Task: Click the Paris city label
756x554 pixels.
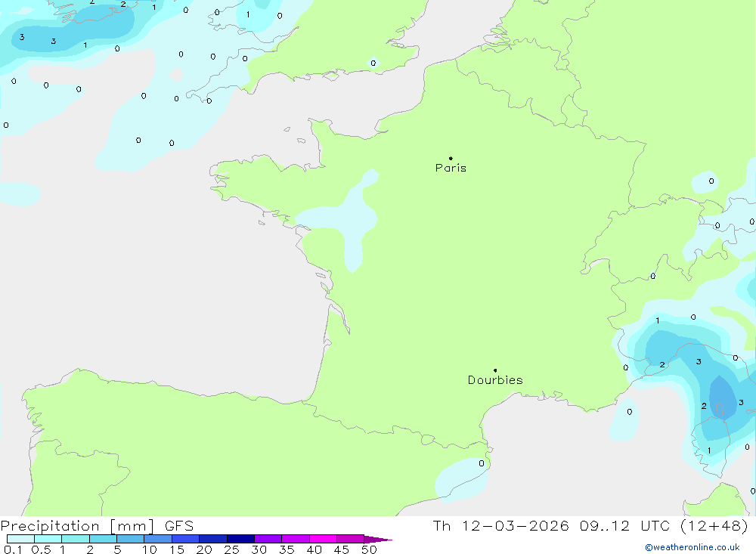Action: pos(451,168)
